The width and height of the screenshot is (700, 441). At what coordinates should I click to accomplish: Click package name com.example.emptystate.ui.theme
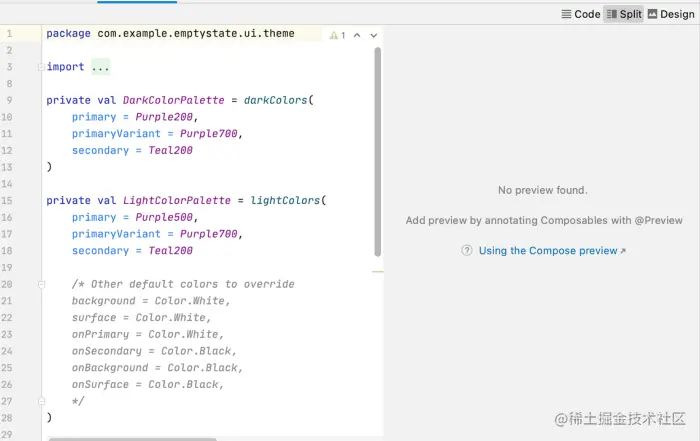pos(196,33)
